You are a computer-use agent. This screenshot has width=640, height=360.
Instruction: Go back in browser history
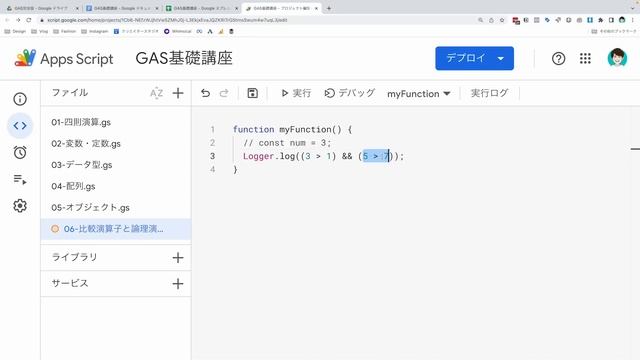pos(7,20)
